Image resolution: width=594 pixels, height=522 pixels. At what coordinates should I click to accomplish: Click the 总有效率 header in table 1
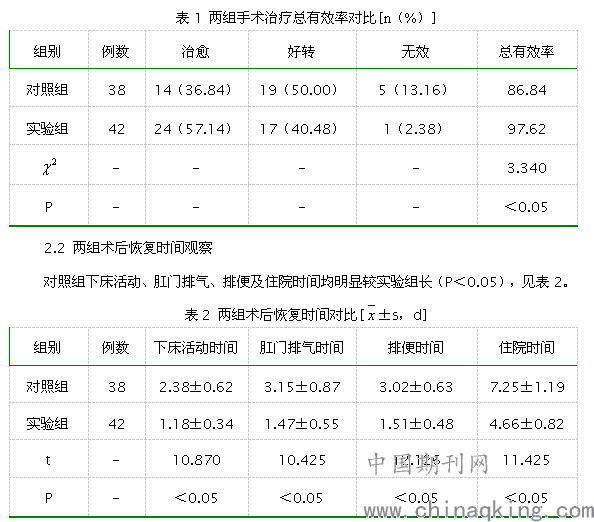coord(527,51)
